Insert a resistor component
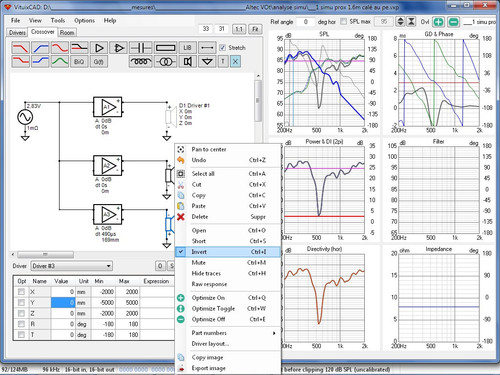Screen dimensions: 500x375 [x=165, y=48]
